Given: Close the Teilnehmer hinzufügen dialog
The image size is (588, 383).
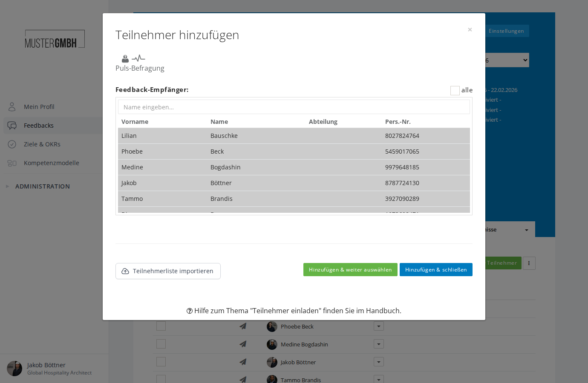Looking at the screenshot, I should pos(470,29).
